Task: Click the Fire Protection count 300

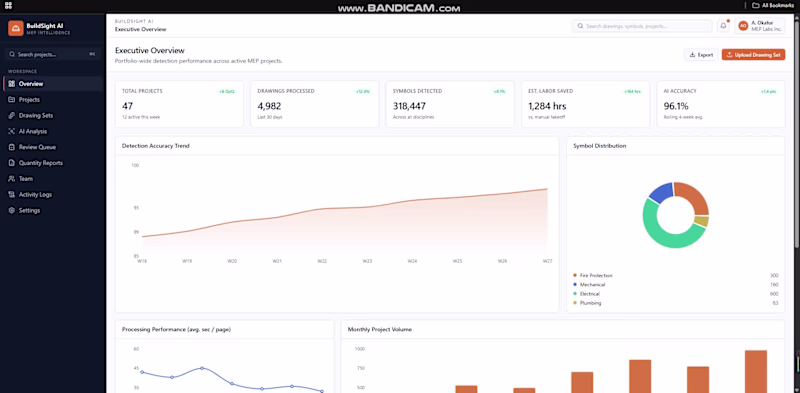Action: [774, 276]
